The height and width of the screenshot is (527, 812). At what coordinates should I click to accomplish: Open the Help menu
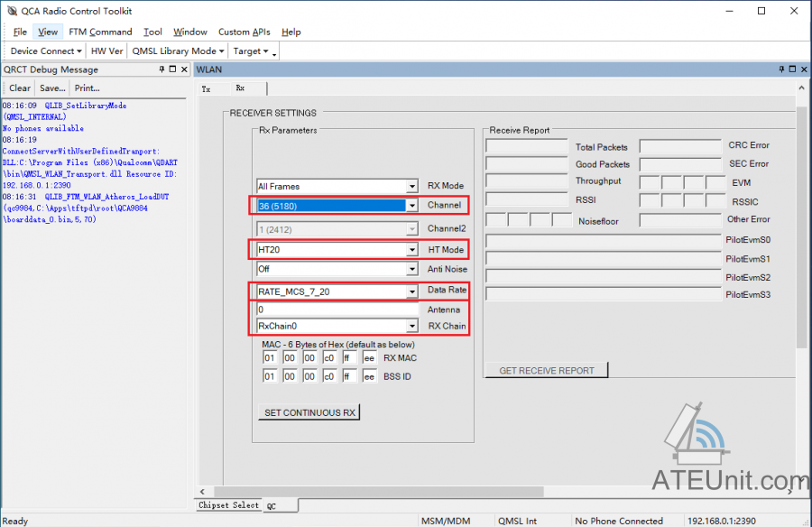point(291,32)
